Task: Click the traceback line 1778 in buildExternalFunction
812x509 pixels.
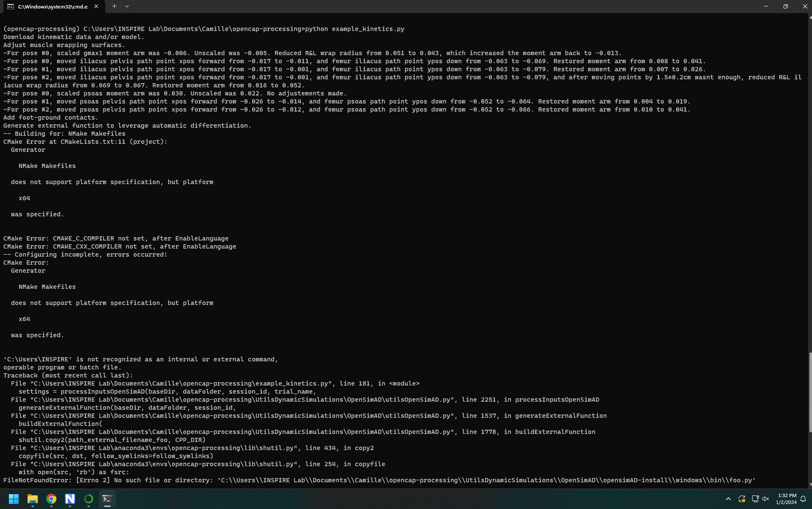Action: 303,432
